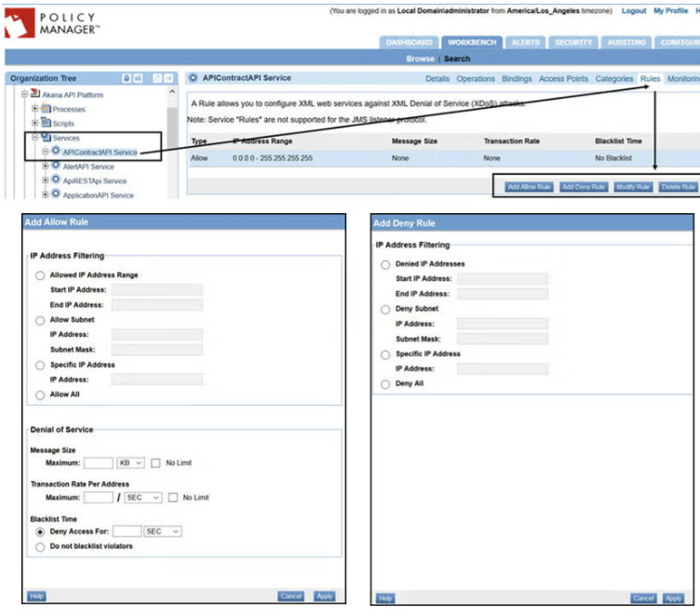Image resolution: width=700 pixels, height=616 pixels.
Task: Click the Browse link
Action: pos(420,59)
